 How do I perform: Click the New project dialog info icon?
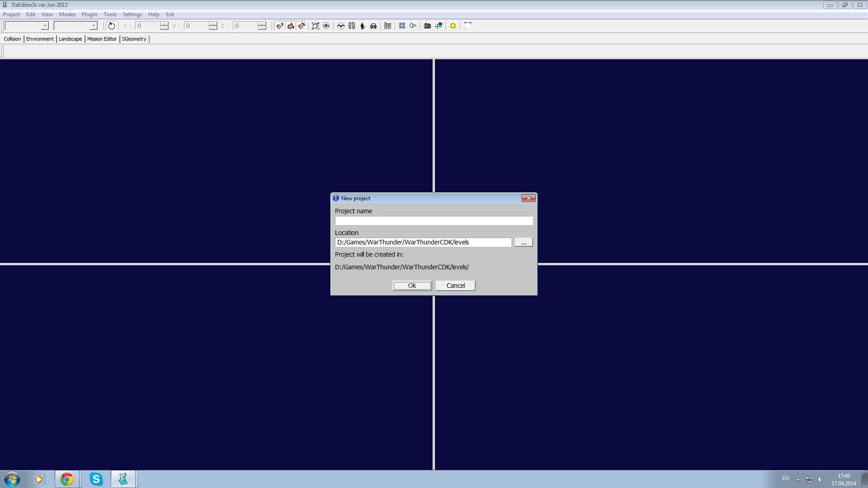click(336, 198)
